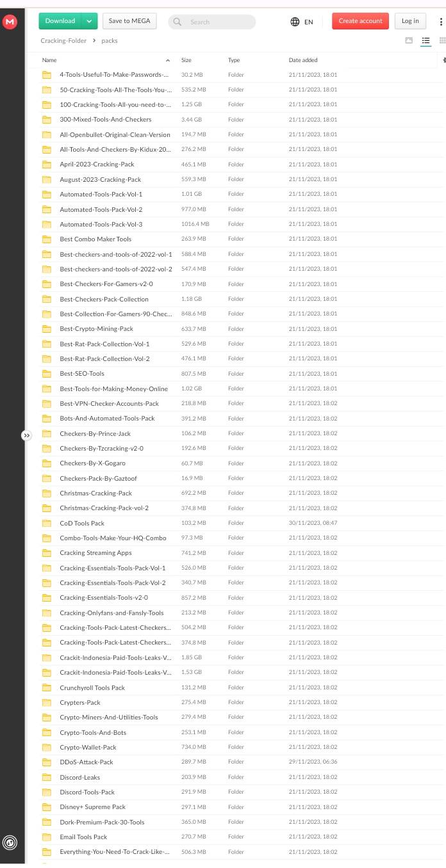446x868 pixels.
Task: Click Create account button
Action: coord(360,21)
